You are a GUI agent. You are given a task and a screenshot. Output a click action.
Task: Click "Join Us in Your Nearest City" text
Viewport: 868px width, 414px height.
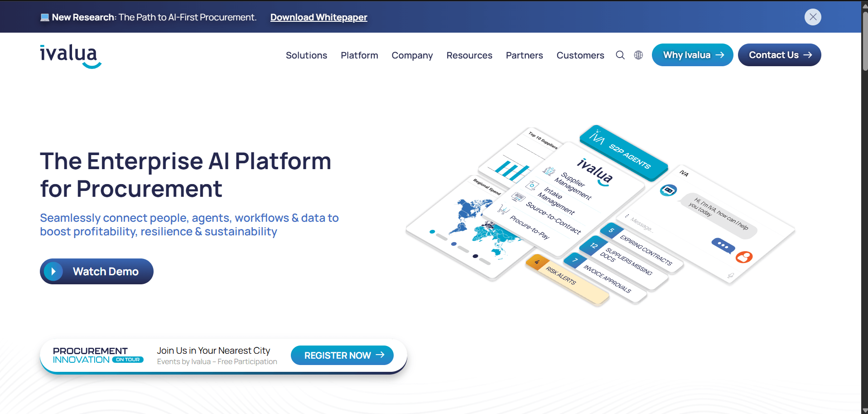[x=213, y=351]
